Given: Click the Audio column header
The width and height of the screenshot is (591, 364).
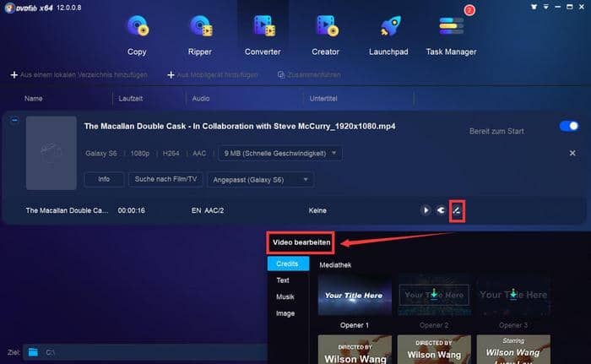Looking at the screenshot, I should 201,99.
